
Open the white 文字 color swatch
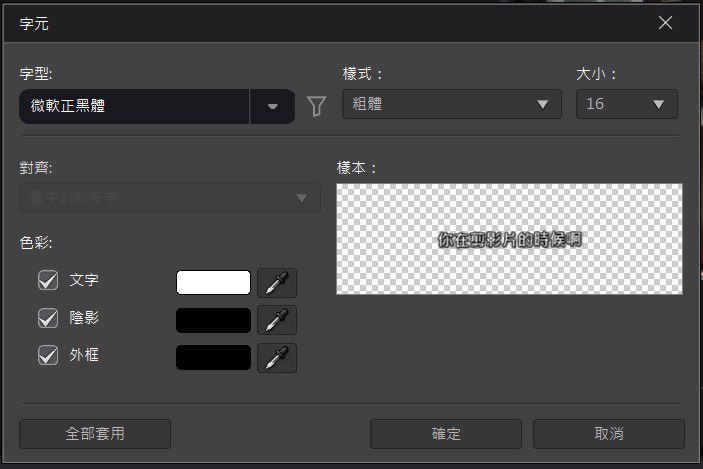tap(213, 282)
